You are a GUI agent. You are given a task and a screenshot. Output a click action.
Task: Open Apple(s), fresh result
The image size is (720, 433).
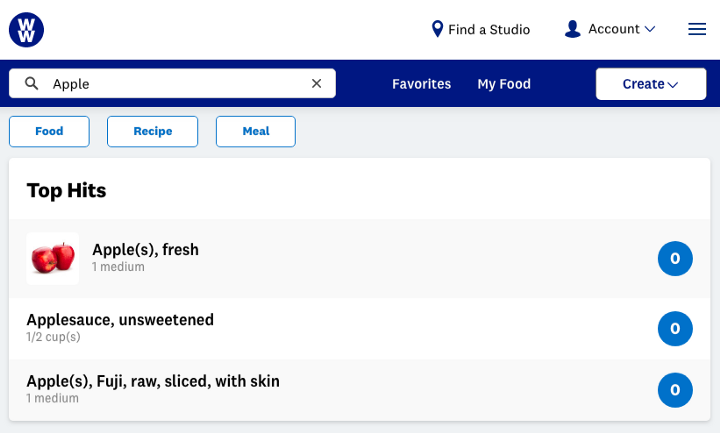(x=146, y=250)
